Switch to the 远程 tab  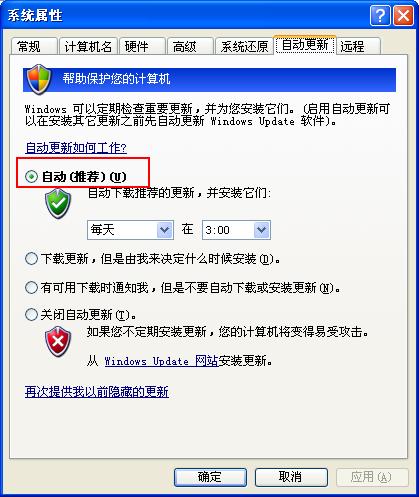[x=359, y=46]
